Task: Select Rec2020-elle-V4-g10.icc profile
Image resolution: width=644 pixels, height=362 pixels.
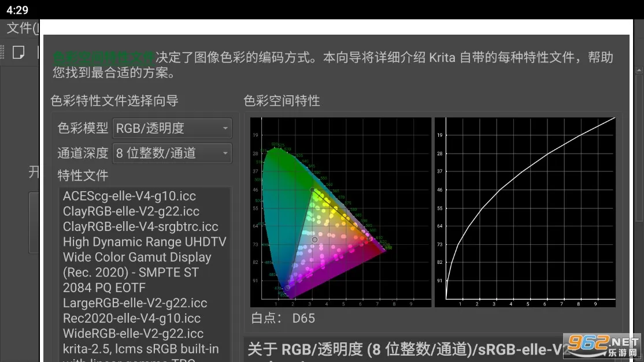Action: tap(131, 318)
